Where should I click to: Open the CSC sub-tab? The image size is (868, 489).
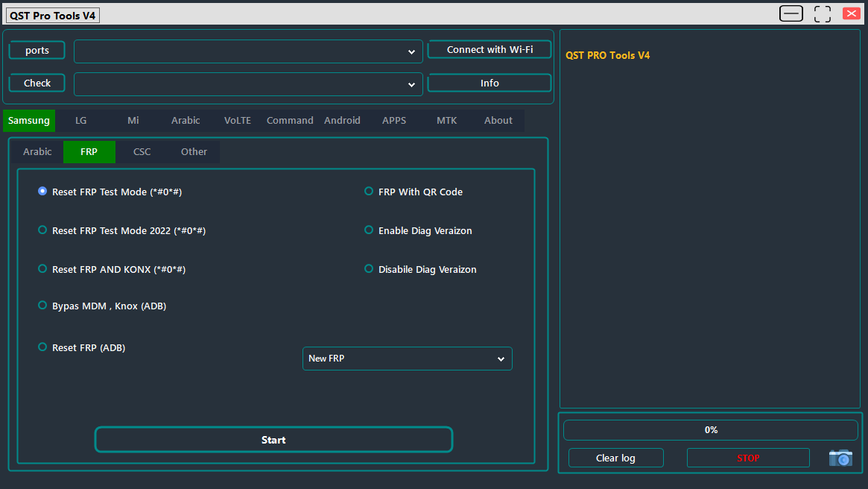tap(142, 151)
